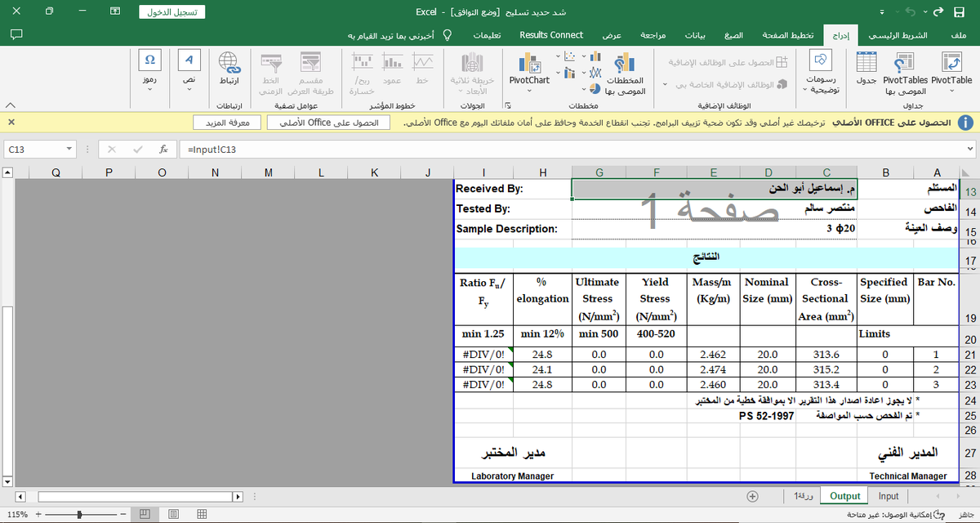Close the yellow Office license notification bar
This screenshot has width=980, height=523.
tap(11, 122)
